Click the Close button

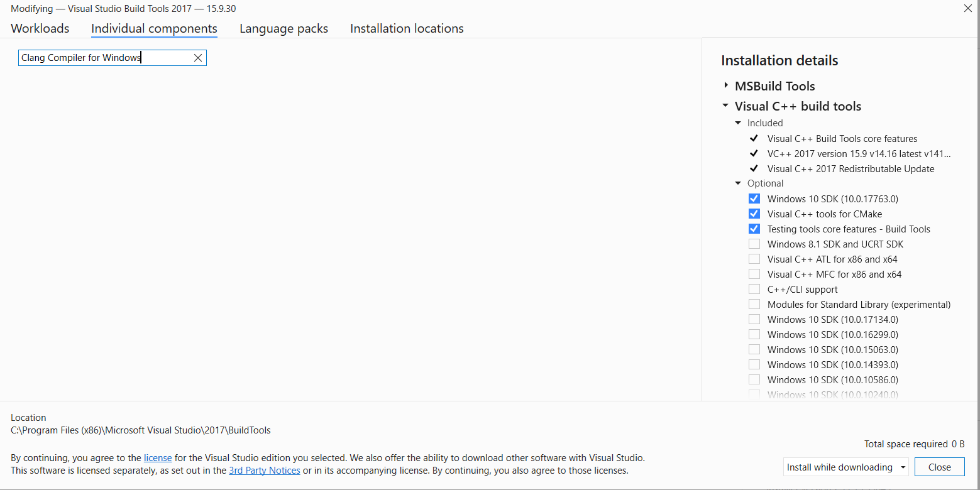point(940,467)
